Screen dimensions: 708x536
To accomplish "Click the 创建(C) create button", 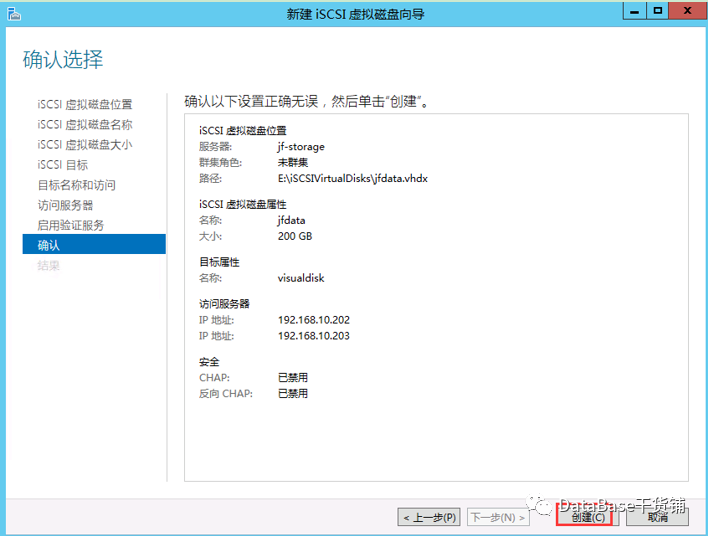I will pyautogui.click(x=588, y=517).
